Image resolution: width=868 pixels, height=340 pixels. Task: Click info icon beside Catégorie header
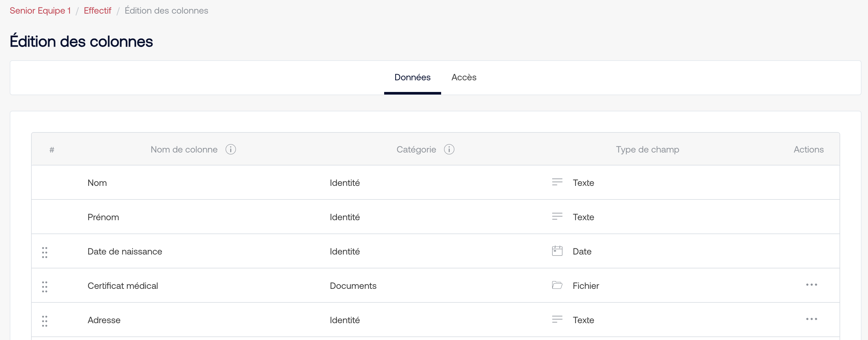[x=449, y=149]
